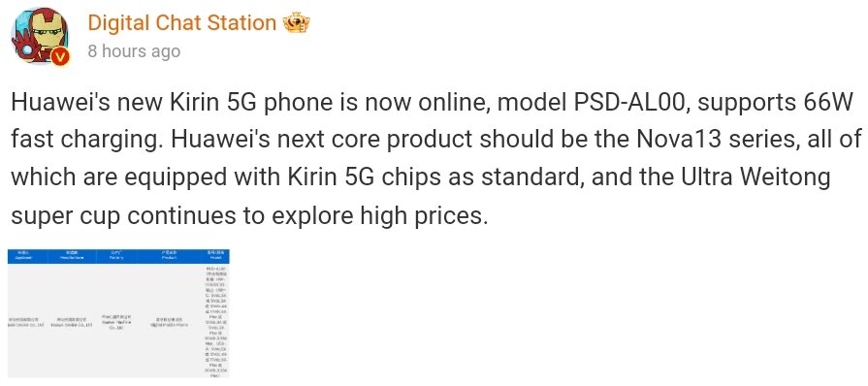The height and width of the screenshot is (386, 868).
Task: Click the Manufacturer column header in thumbnail
Action: tap(70, 256)
